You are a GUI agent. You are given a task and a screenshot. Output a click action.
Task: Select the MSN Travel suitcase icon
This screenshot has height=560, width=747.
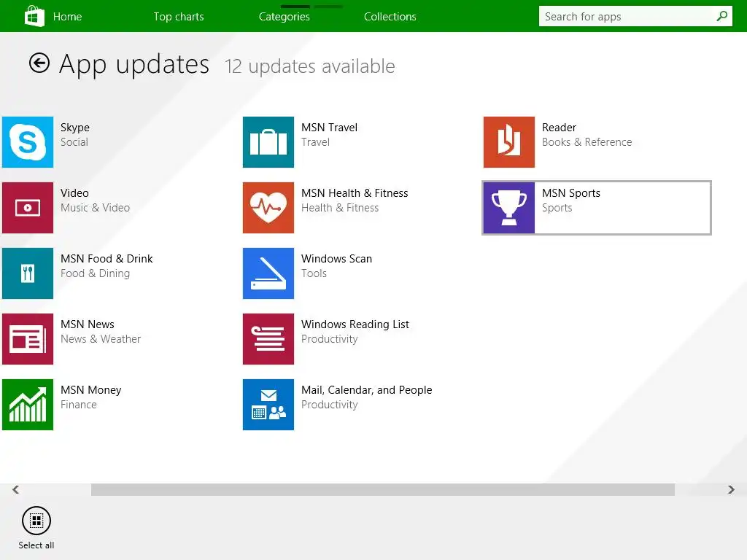click(268, 142)
